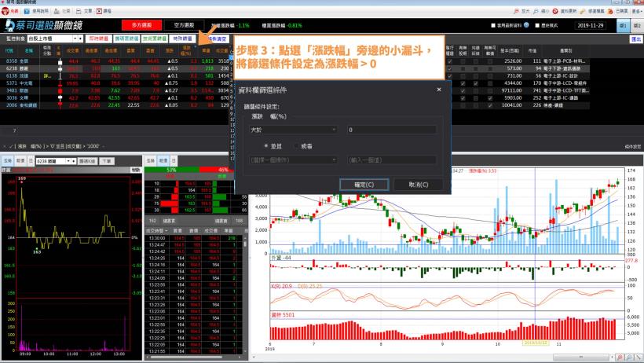Viewport: 644px width, 363px height.
Task: Click next-stock arrow beside 6238 selector
Action: coord(74,161)
